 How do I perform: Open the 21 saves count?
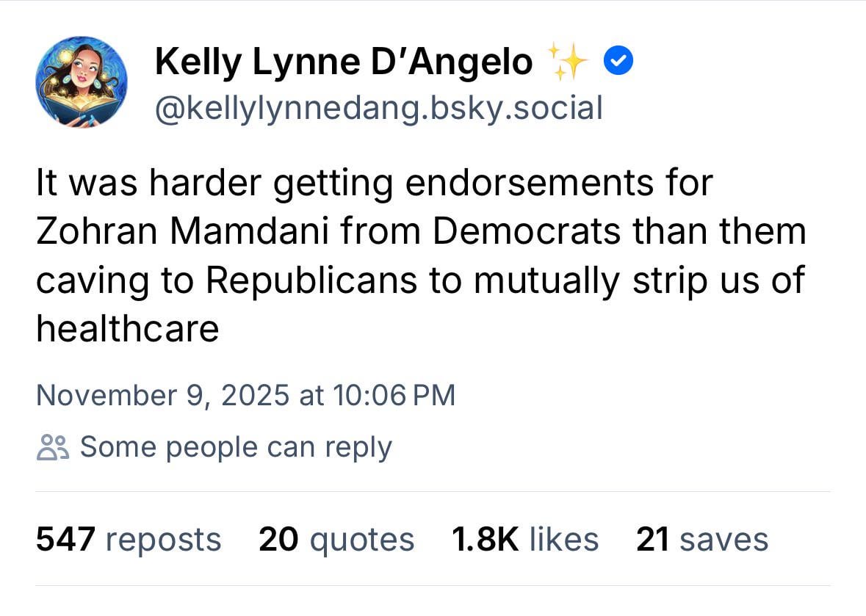[x=702, y=540]
